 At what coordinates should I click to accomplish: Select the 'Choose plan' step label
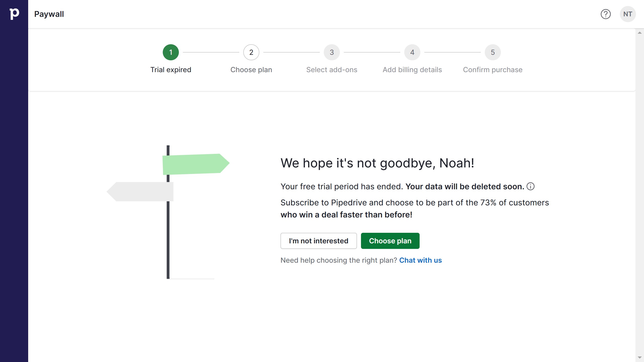(251, 70)
